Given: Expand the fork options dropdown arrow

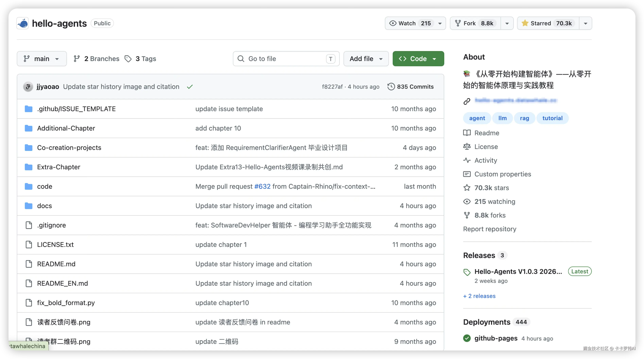Looking at the screenshot, I should [x=507, y=23].
